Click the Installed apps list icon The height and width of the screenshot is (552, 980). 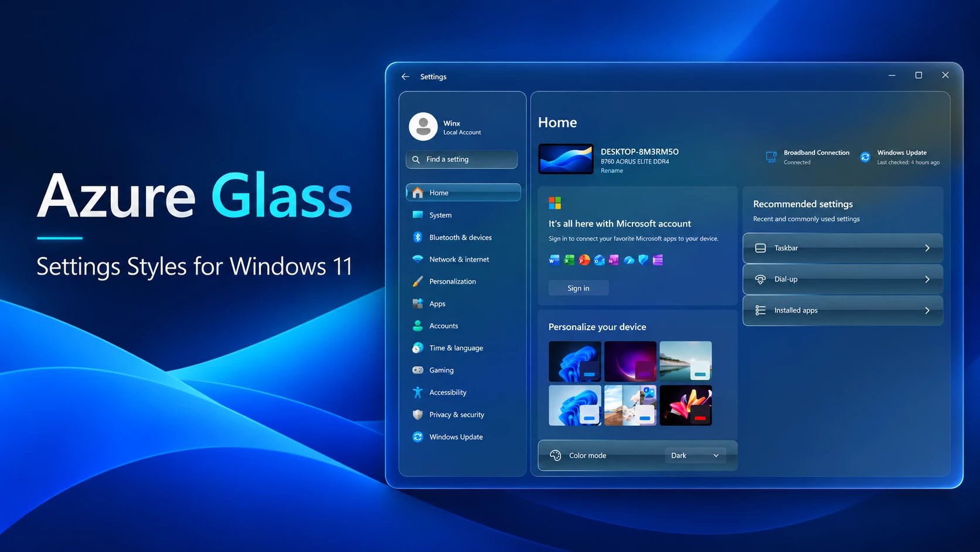click(x=760, y=310)
